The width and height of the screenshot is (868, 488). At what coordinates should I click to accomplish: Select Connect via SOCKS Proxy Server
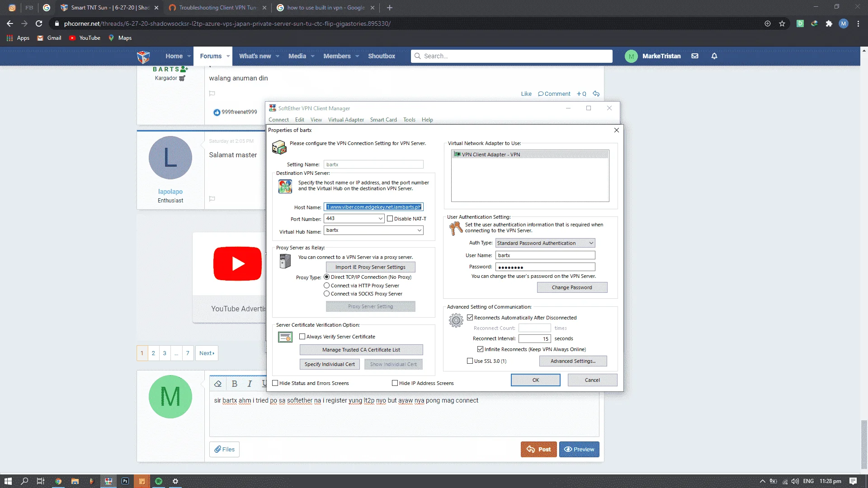tap(326, 294)
